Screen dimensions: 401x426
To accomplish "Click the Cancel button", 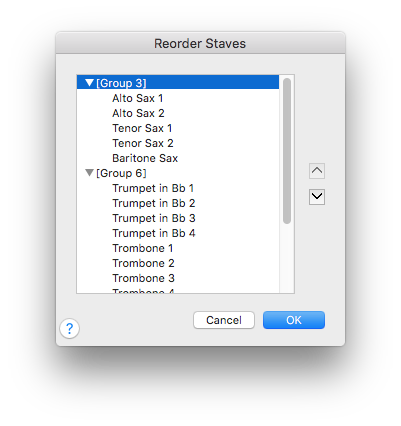I will (224, 320).
